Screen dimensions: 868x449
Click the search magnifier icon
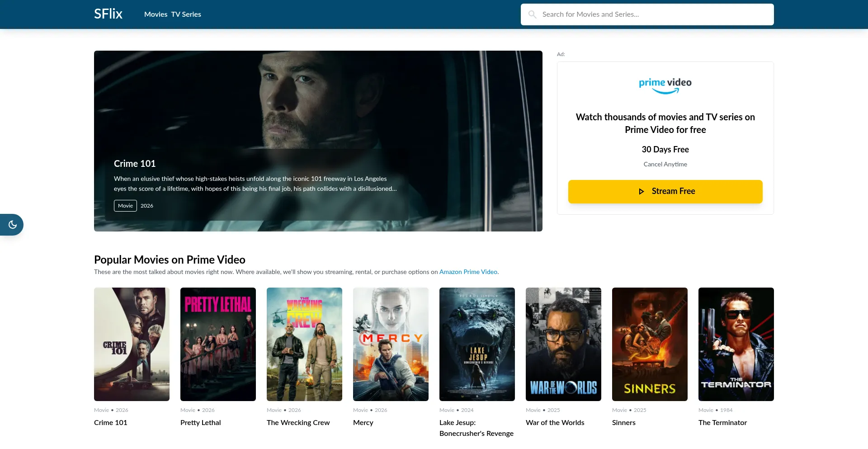click(x=533, y=14)
